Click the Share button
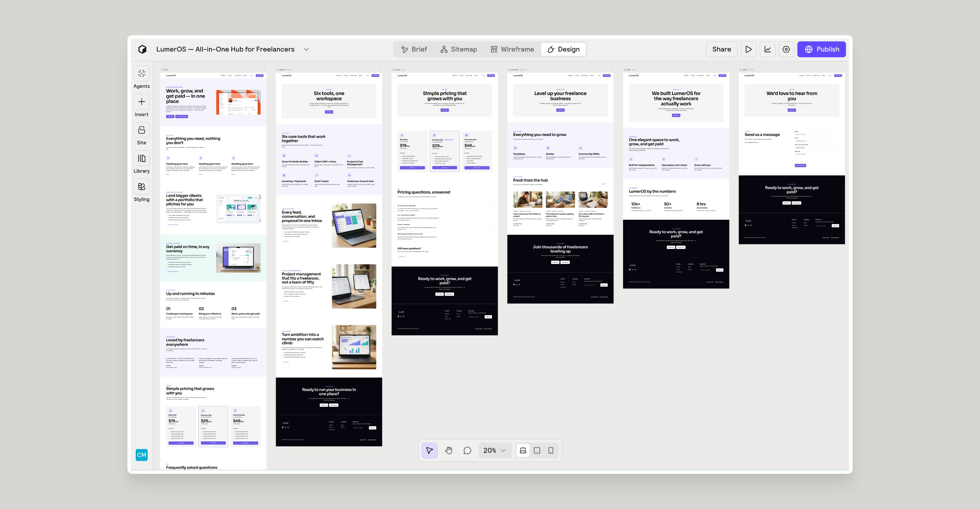980x509 pixels. [722, 49]
